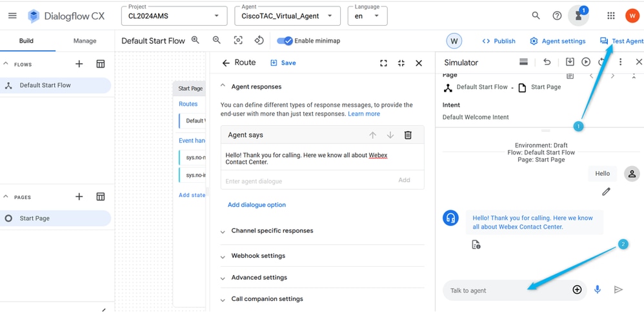Image resolution: width=644 pixels, height=312 pixels.
Task: Open the Google apps grid
Action: (610, 16)
